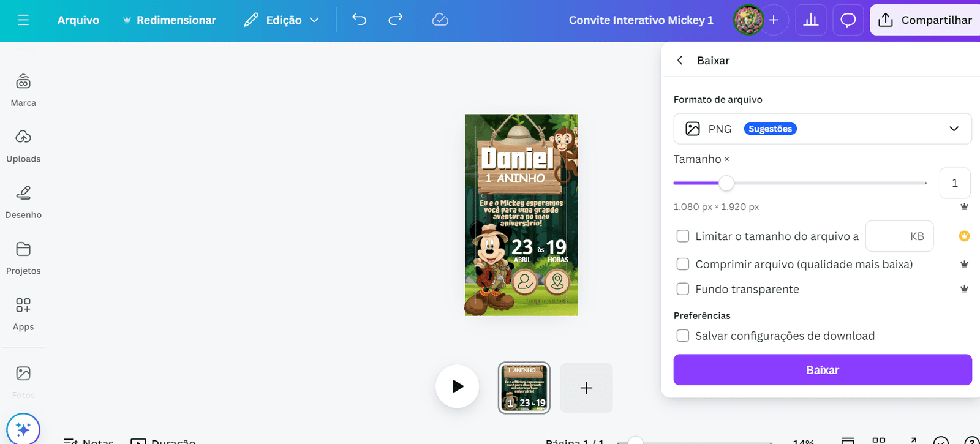Viewport: 980px width, 444px height.
Task: Select the title Convite Interativo Mickey 1
Action: [x=641, y=20]
